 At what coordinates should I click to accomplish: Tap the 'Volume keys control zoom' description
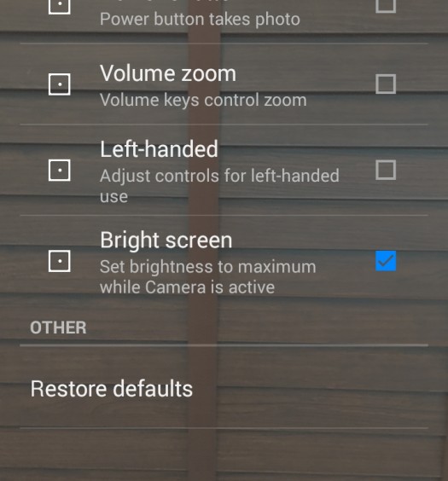(203, 100)
